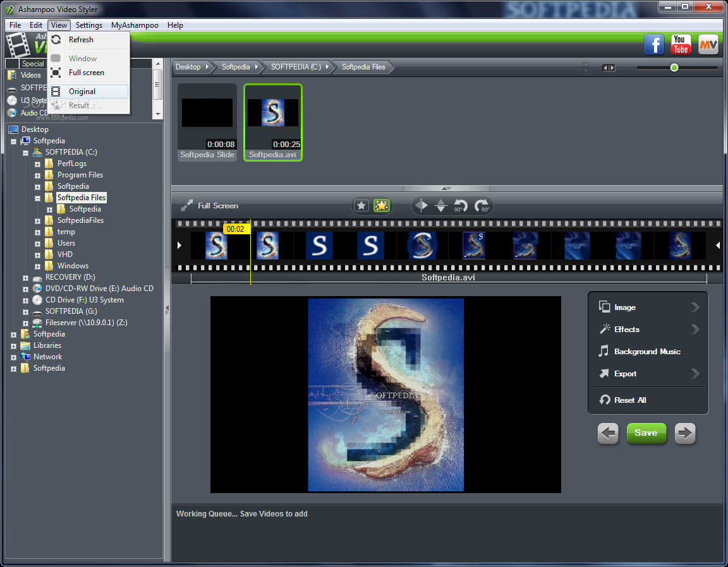
Task: Select Fileserver (\\10.9.0.1) (Z:) drive
Action: click(87, 323)
